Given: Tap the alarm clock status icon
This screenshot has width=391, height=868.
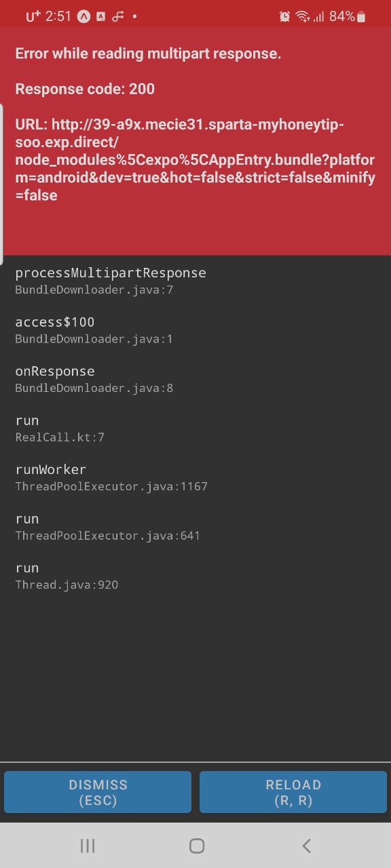Looking at the screenshot, I should [284, 17].
